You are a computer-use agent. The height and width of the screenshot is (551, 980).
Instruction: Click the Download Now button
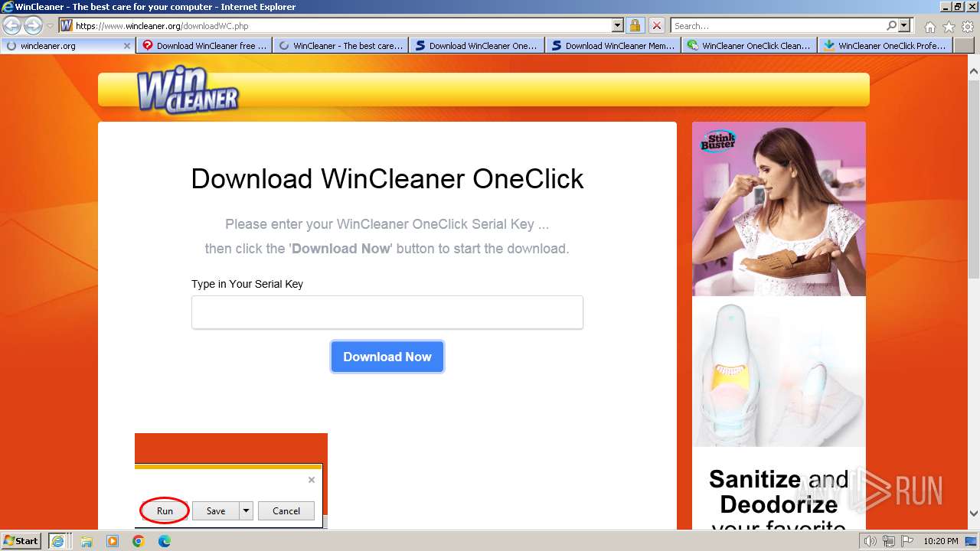click(387, 357)
